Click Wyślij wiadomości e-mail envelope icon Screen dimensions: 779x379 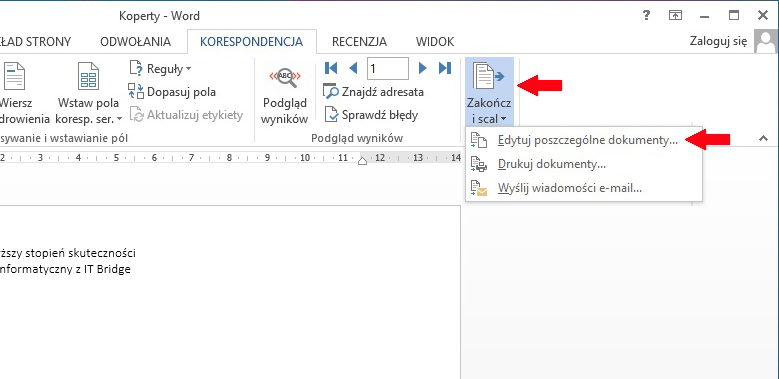coord(479,189)
